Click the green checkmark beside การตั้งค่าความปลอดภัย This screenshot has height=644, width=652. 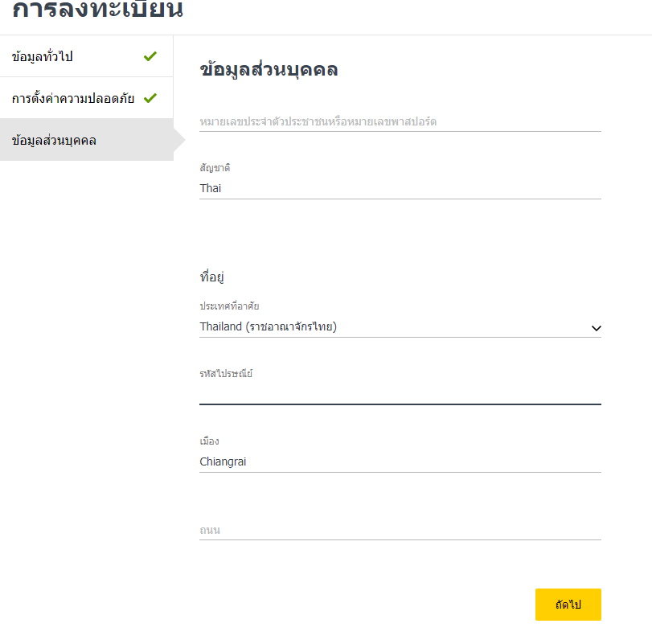pyautogui.click(x=150, y=98)
